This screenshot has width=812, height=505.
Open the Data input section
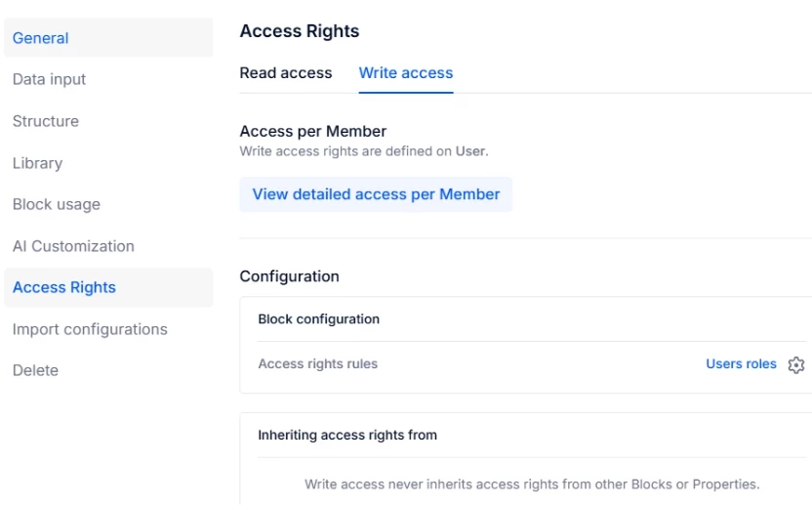point(50,79)
